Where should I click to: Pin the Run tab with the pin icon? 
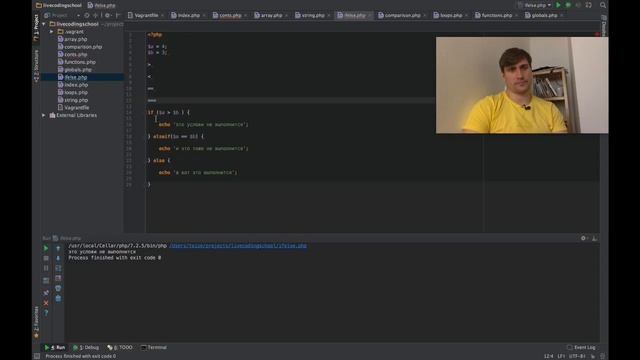[46, 293]
